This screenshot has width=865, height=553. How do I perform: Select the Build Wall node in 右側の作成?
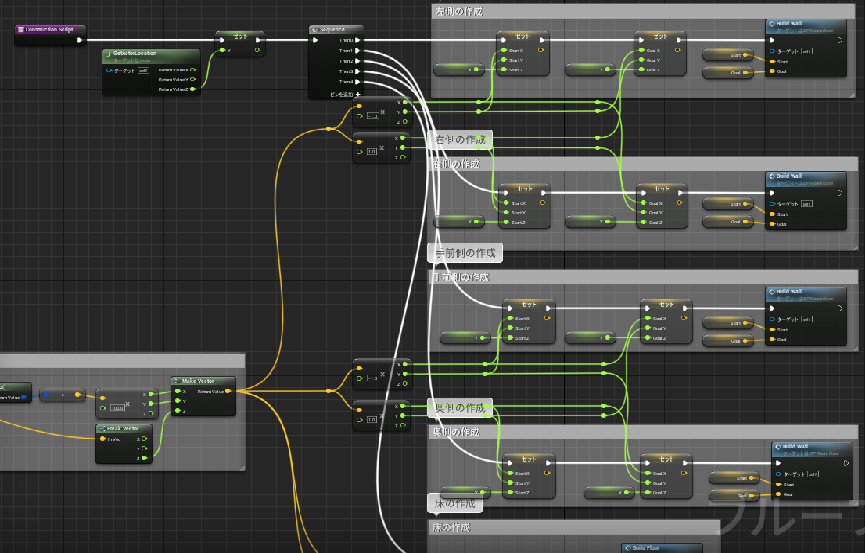pyautogui.click(x=806, y=201)
